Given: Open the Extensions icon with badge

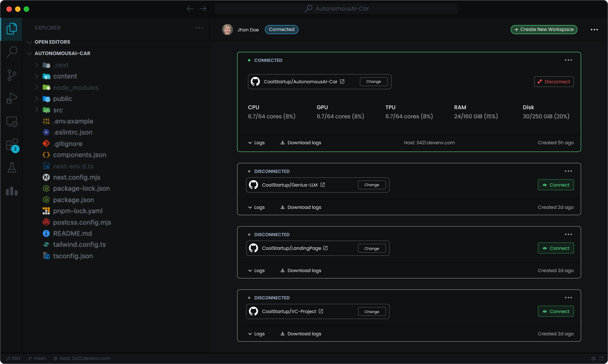Looking at the screenshot, I should (12, 145).
